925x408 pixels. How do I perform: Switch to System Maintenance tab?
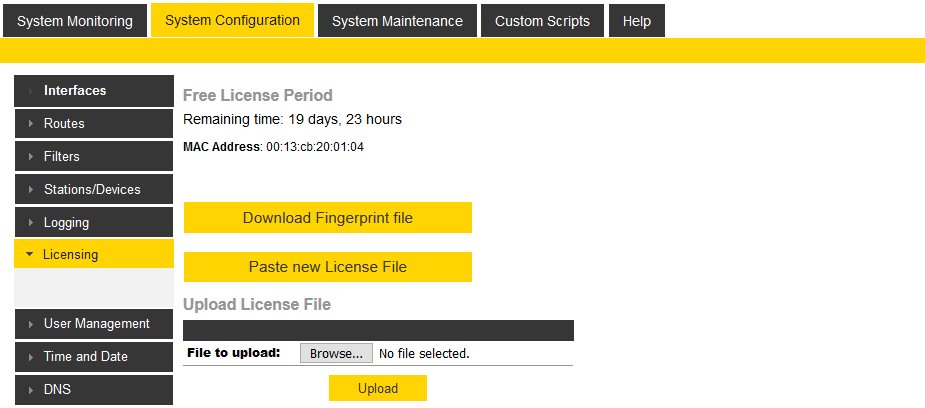click(x=397, y=21)
